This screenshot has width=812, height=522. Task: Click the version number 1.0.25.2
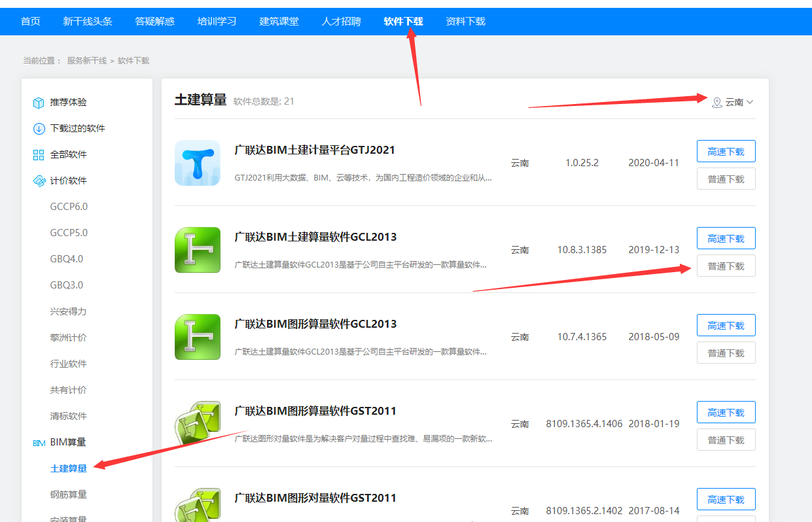582,163
